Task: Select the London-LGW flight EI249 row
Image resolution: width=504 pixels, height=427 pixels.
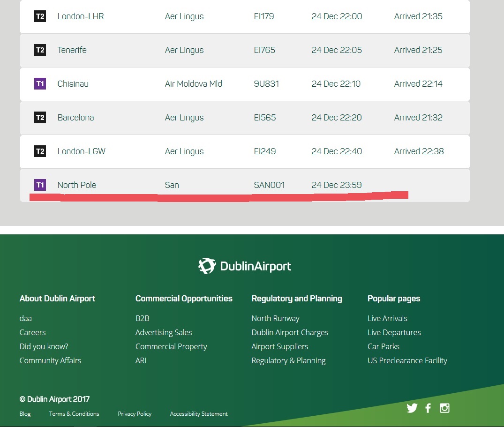Action: (245, 151)
